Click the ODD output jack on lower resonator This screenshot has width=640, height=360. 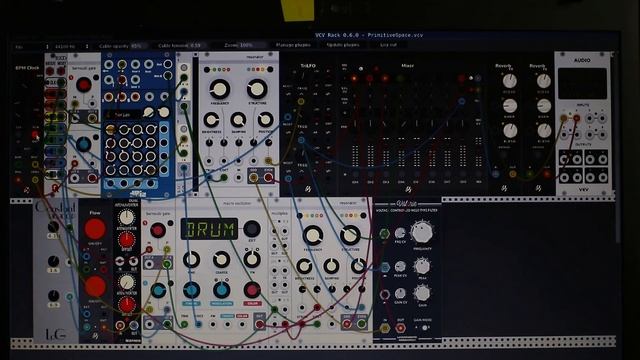(347, 324)
